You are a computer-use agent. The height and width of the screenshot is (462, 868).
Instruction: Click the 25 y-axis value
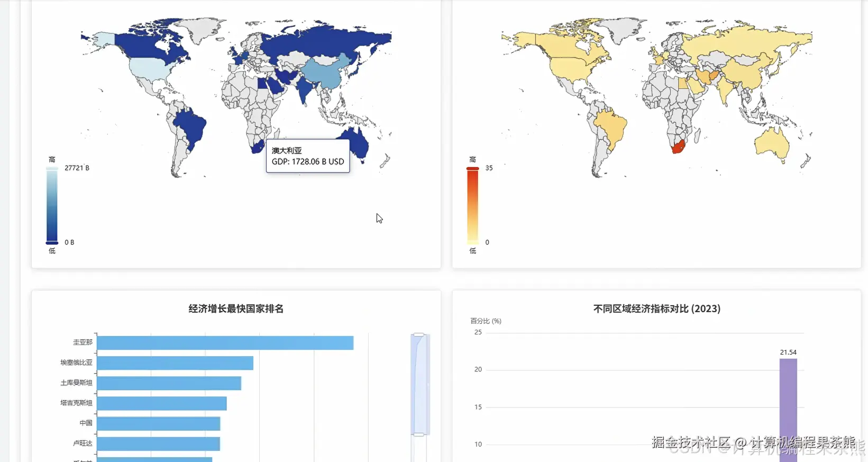click(478, 332)
